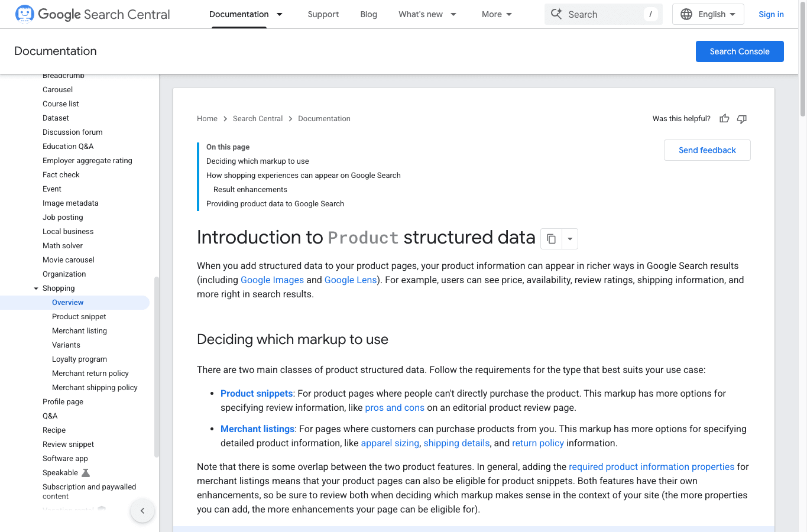This screenshot has height=532, width=807.
Task: Open Loyalty program sidebar item
Action: click(x=79, y=359)
